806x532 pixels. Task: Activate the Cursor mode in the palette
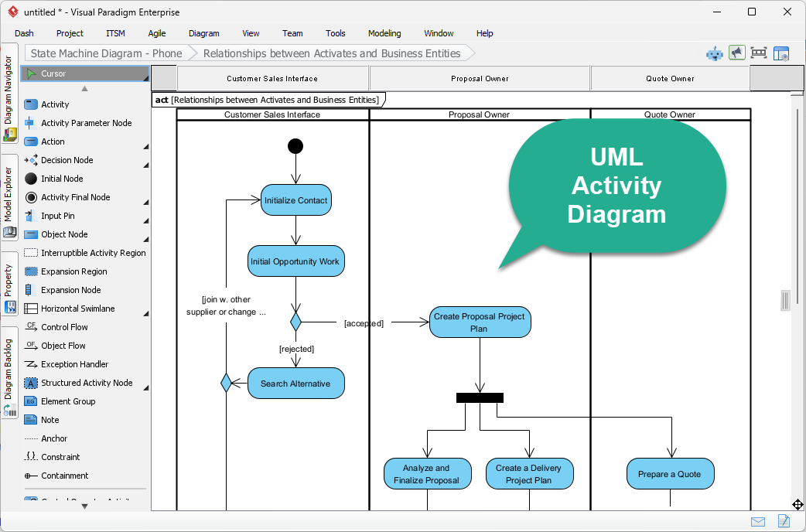tap(56, 73)
